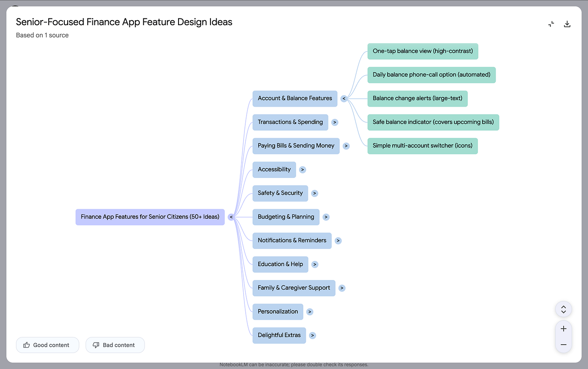Zoom in with the plus button

click(563, 329)
